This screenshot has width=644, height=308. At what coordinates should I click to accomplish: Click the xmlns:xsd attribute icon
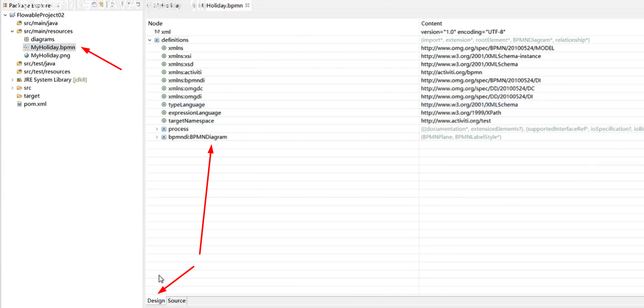click(164, 65)
